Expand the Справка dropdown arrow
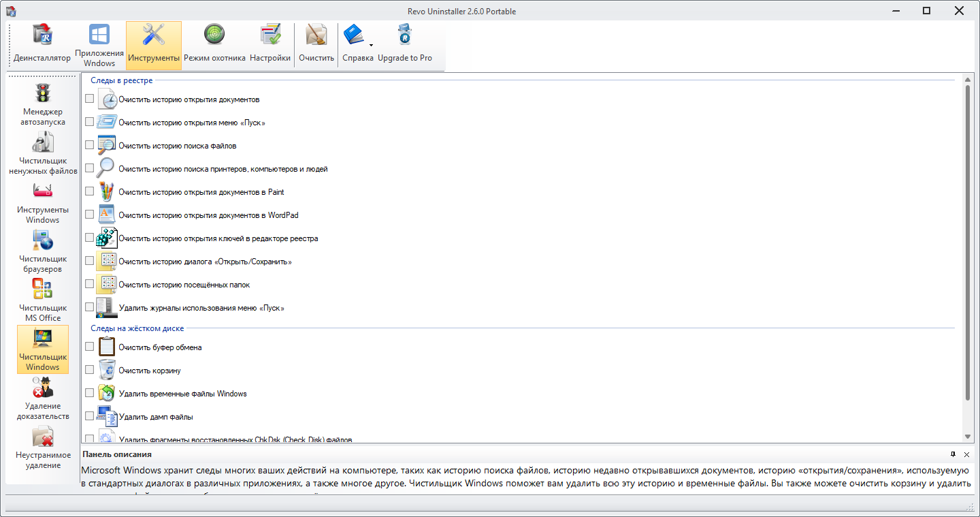The height and width of the screenshot is (517, 980). click(372, 46)
